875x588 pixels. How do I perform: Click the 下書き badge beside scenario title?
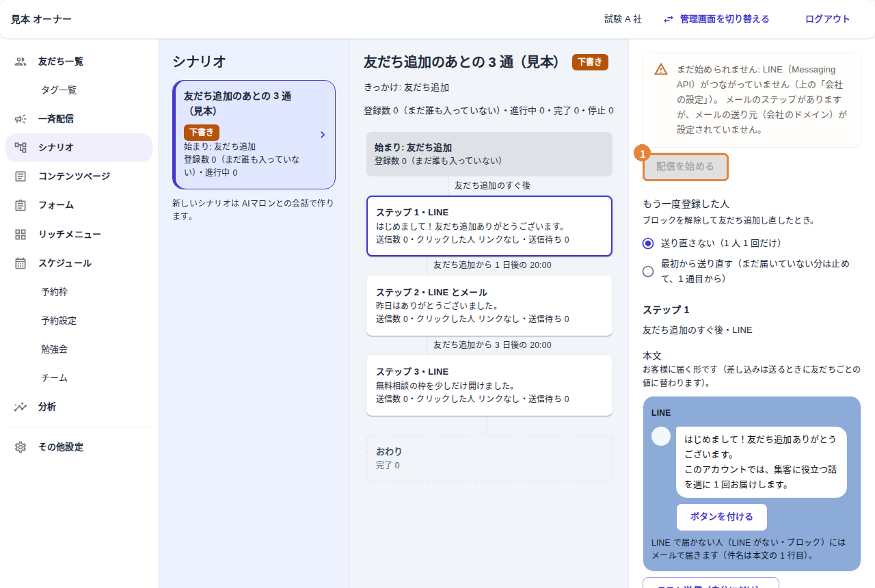point(590,62)
